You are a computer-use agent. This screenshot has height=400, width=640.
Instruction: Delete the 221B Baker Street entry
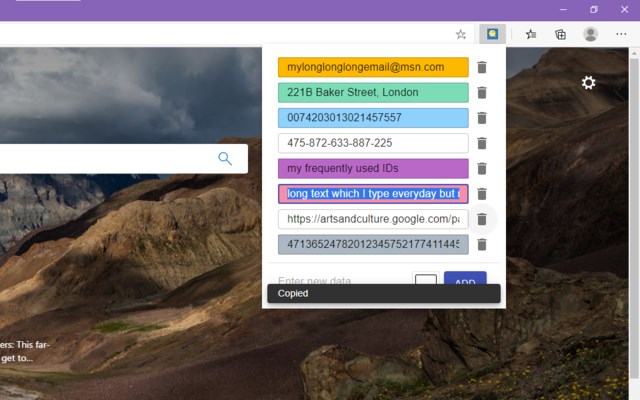click(482, 93)
